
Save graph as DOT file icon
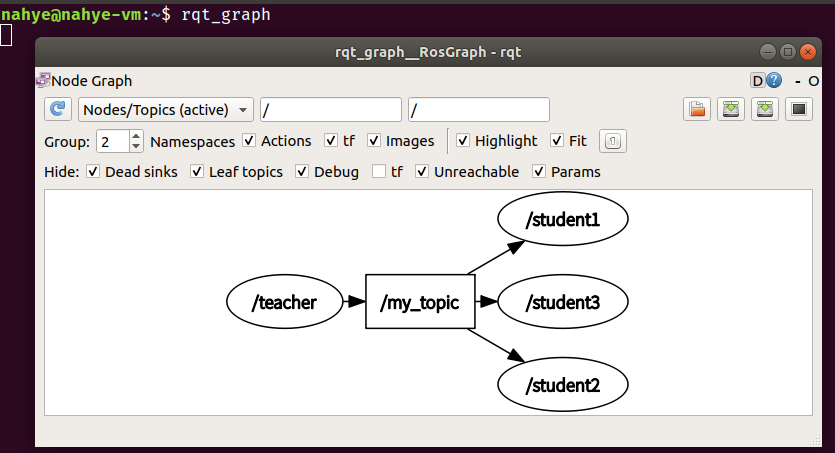tap(731, 109)
